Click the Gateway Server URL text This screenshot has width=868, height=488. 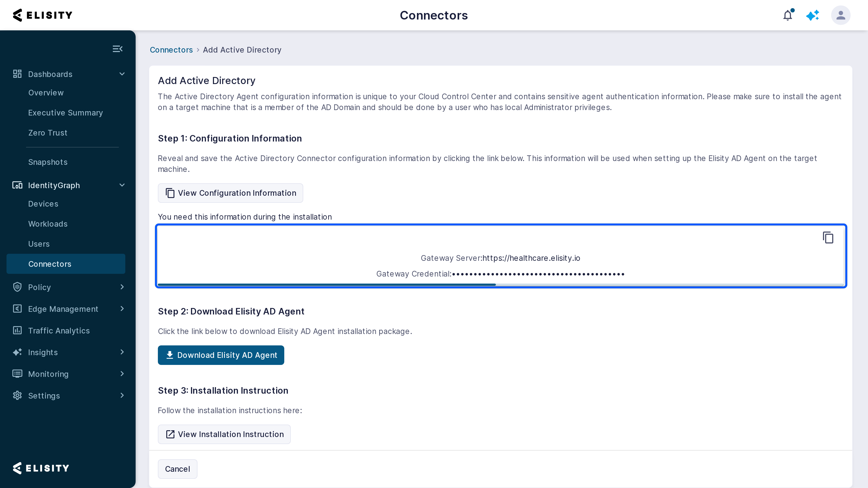click(531, 258)
